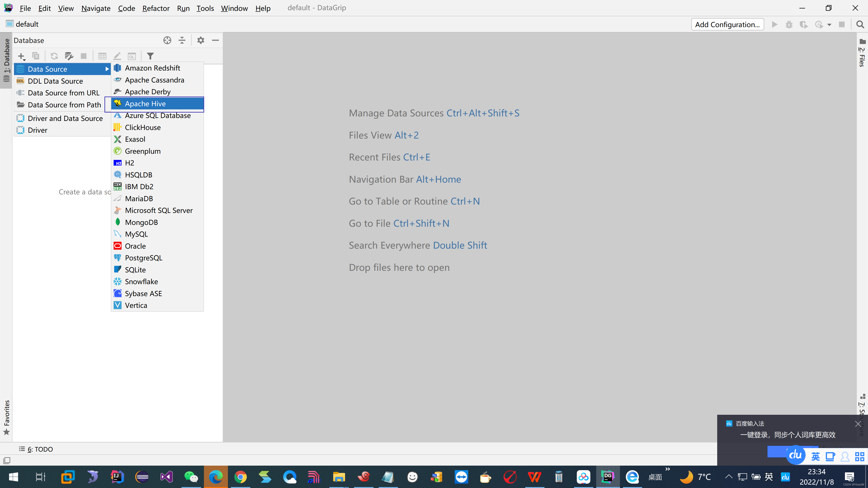Toggle the Favorites tool window side tab

pos(6,417)
